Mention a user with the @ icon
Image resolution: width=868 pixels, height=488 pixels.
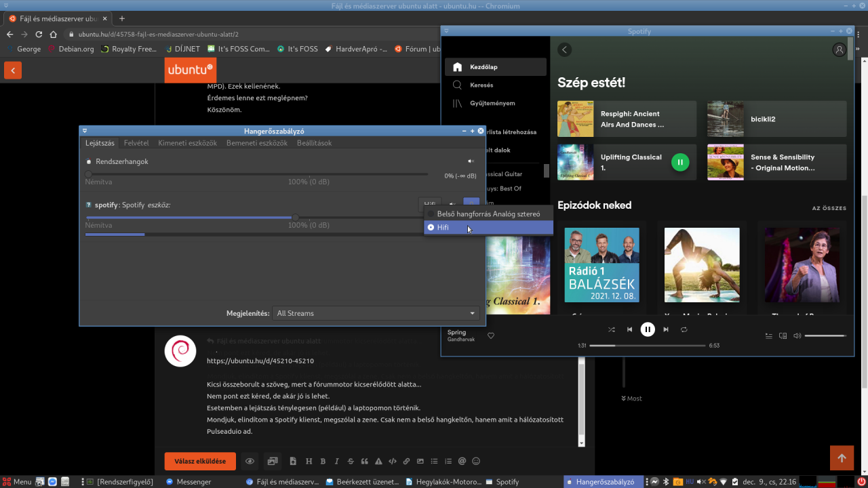coord(462,461)
